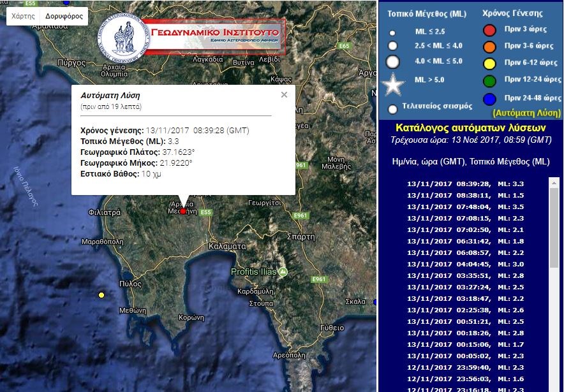Viewport: 564px width, 392px height.
Task: Switch to the Δορυφόρος satellite view
Action: (x=64, y=16)
